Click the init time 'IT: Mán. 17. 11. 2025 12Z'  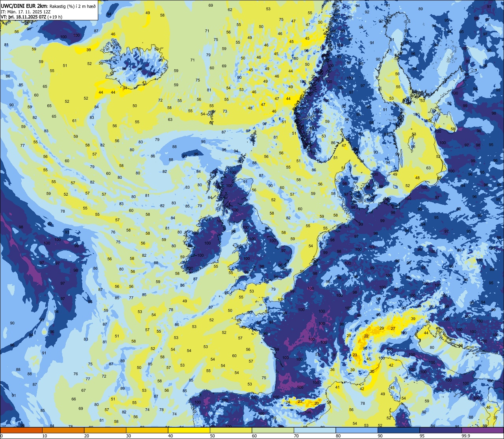point(26,12)
